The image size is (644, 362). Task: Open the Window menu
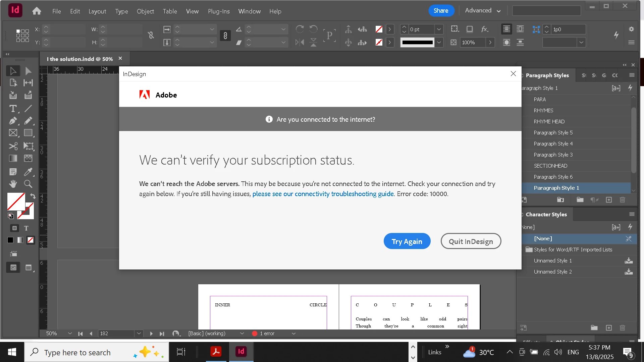coord(249,11)
